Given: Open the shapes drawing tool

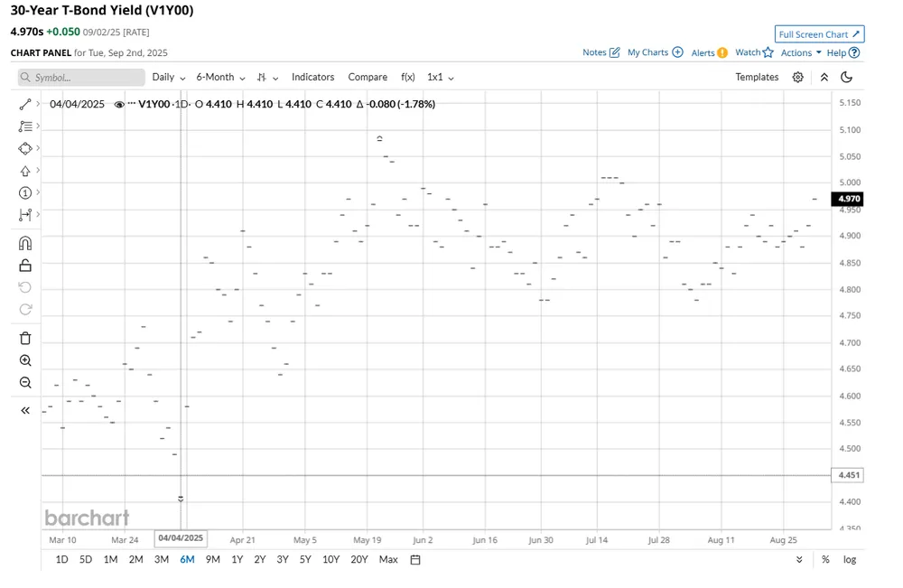Looking at the screenshot, I should click(24, 148).
